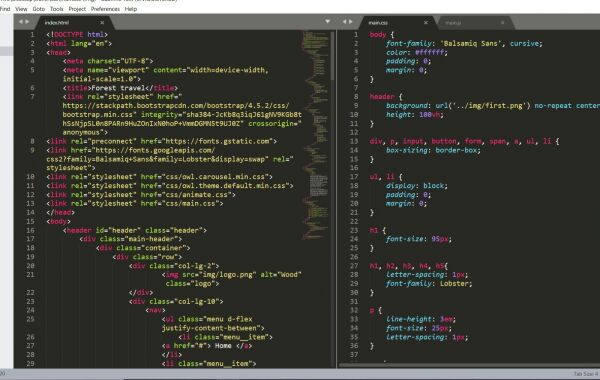Click the left pane vertical scrollbar

pos(333,55)
